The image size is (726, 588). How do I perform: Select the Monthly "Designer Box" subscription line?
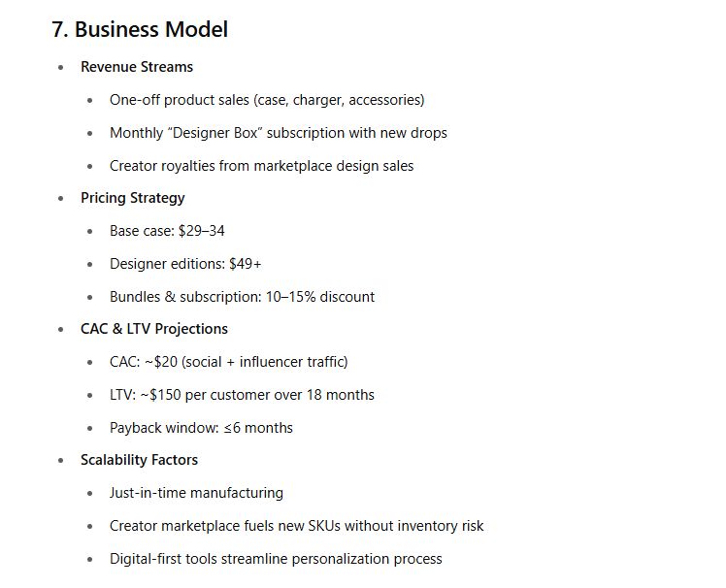[x=279, y=133]
